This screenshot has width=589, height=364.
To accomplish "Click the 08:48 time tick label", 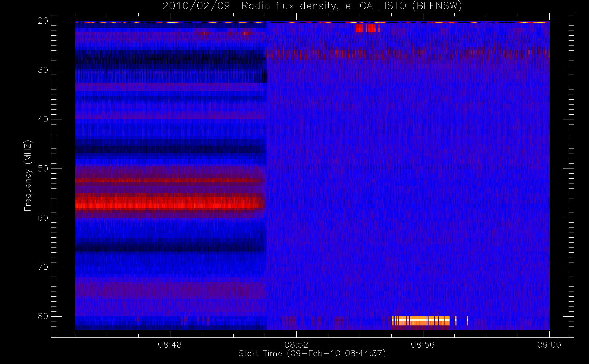I will (x=170, y=345).
